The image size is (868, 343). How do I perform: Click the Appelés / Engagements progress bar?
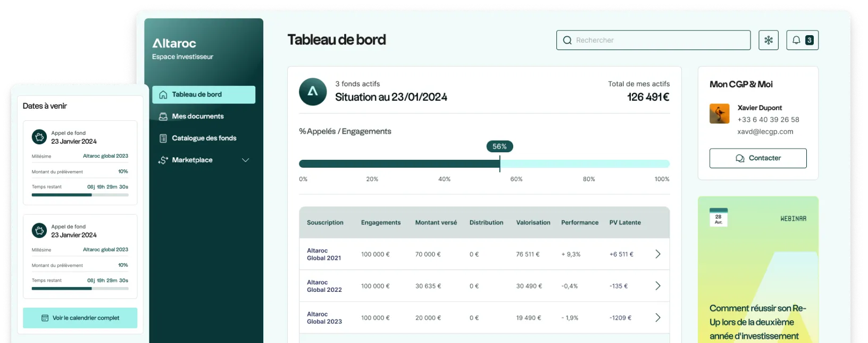pos(484,164)
